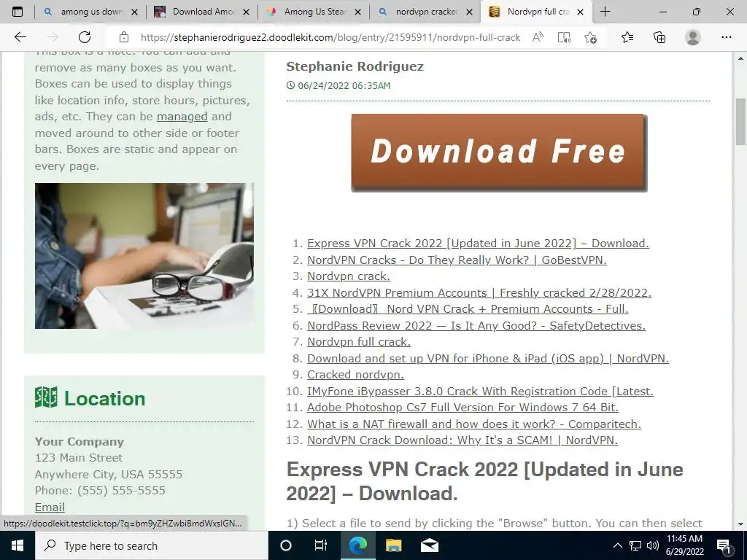Open 'IMyFone iBypasser 3.8.0 Crack' link

pyautogui.click(x=480, y=392)
